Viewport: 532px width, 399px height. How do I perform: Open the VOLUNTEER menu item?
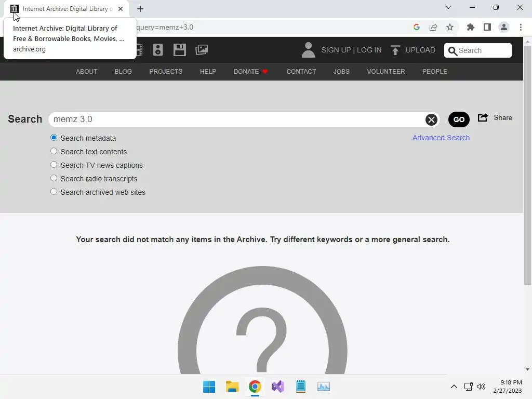click(x=386, y=72)
